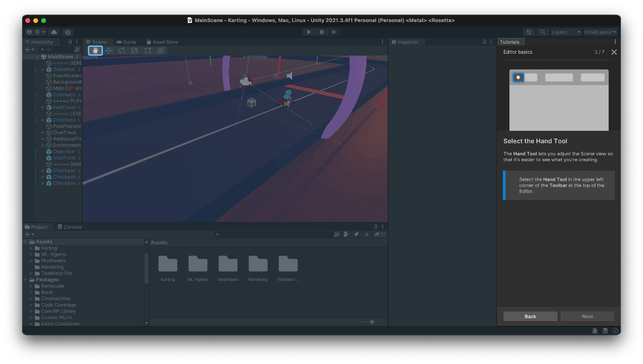This screenshot has height=364, width=643.
Task: Toggle the Project panel lock
Action: (376, 227)
